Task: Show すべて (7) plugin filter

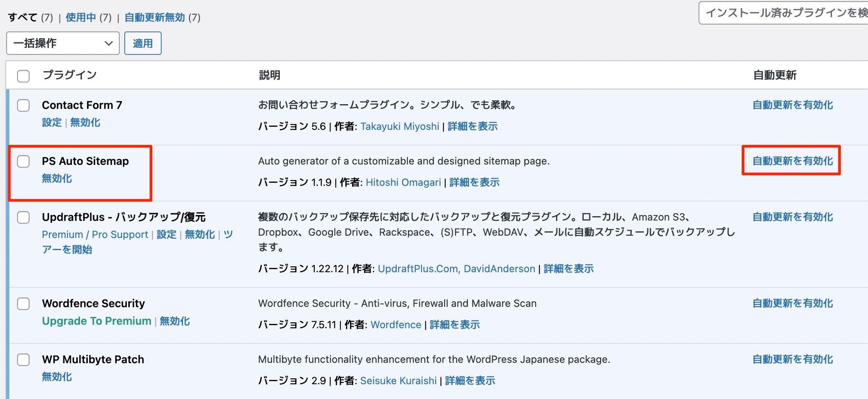Action: pyautogui.click(x=30, y=17)
